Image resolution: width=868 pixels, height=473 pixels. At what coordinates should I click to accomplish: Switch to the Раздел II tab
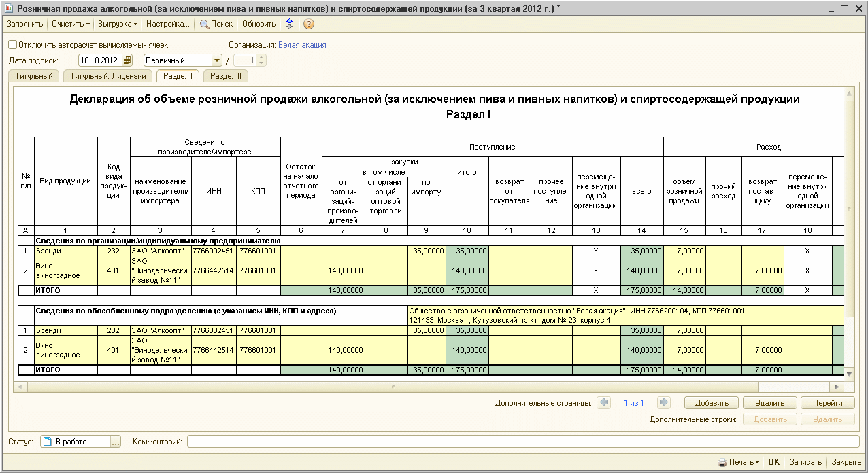click(226, 76)
